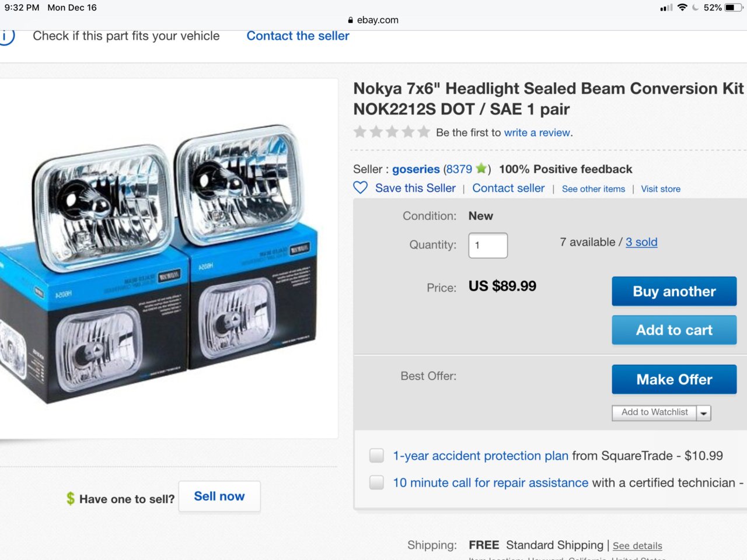The width and height of the screenshot is (747, 560).
Task: Open the 3 sold link
Action: [641, 242]
